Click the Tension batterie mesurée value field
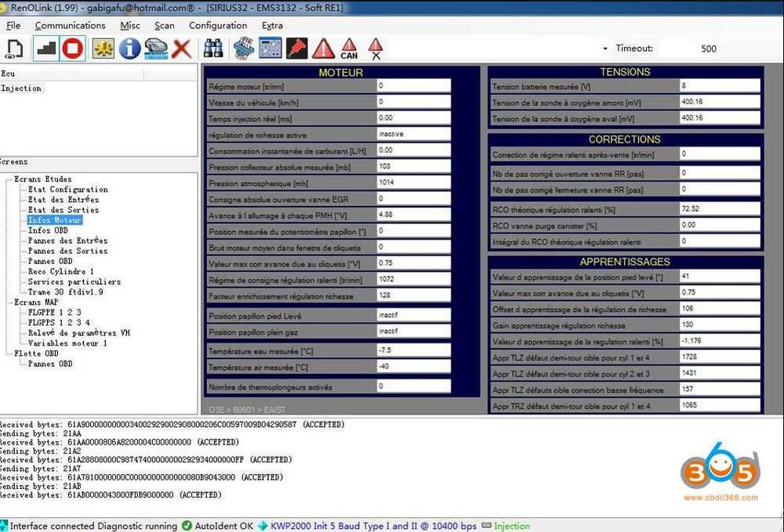The image size is (784, 532). pyautogui.click(x=720, y=86)
